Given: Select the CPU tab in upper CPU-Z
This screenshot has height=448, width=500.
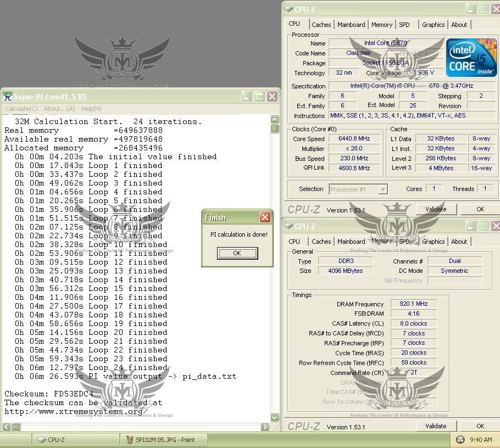Looking at the screenshot, I should [x=294, y=24].
